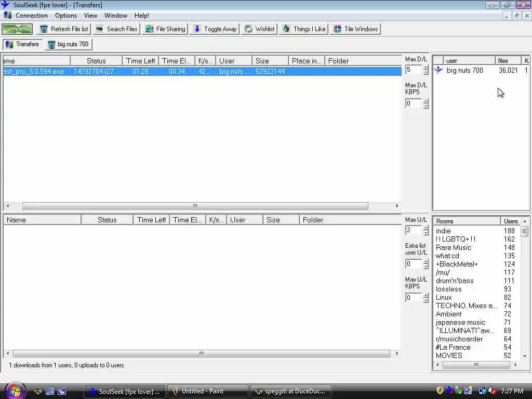Image resolution: width=532 pixels, height=399 pixels.
Task: Open the Options menu
Action: click(x=66, y=15)
